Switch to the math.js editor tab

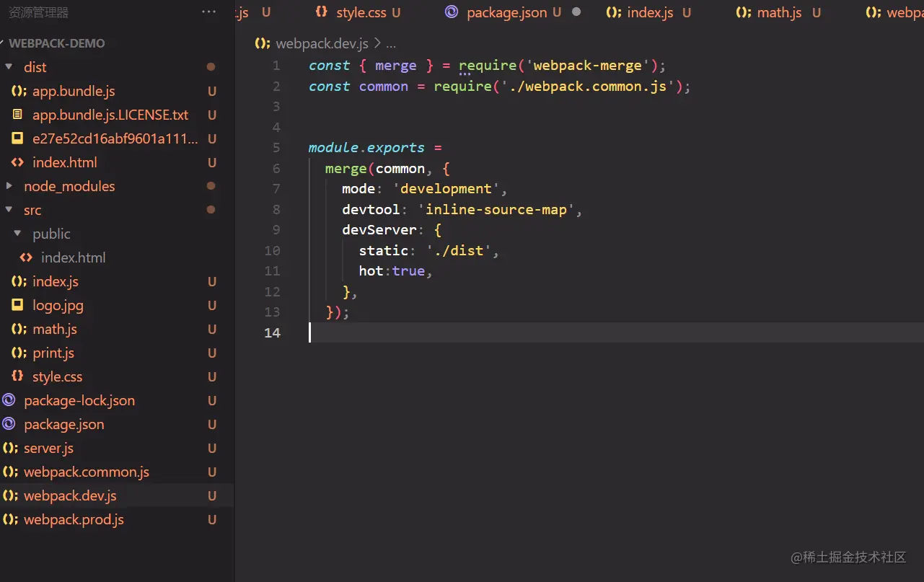778,12
